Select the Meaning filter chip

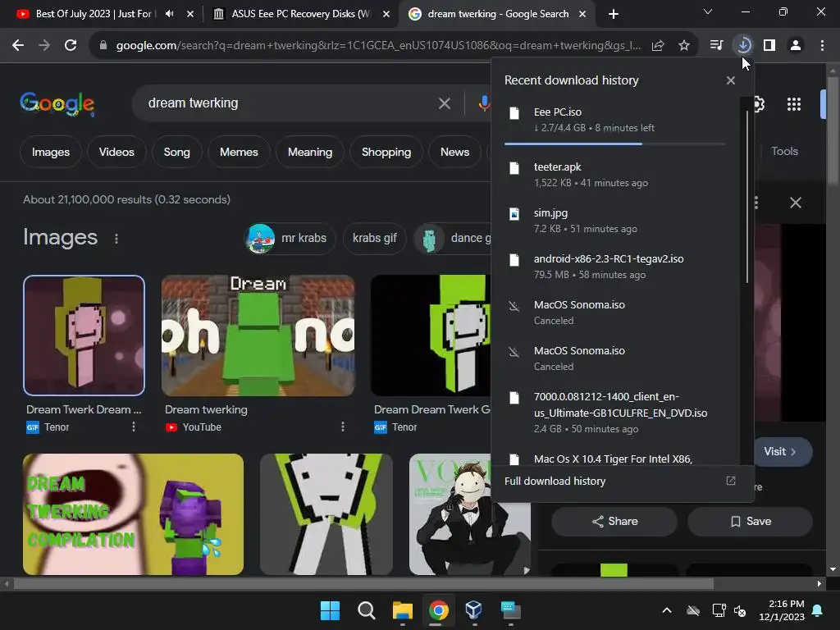click(x=310, y=152)
